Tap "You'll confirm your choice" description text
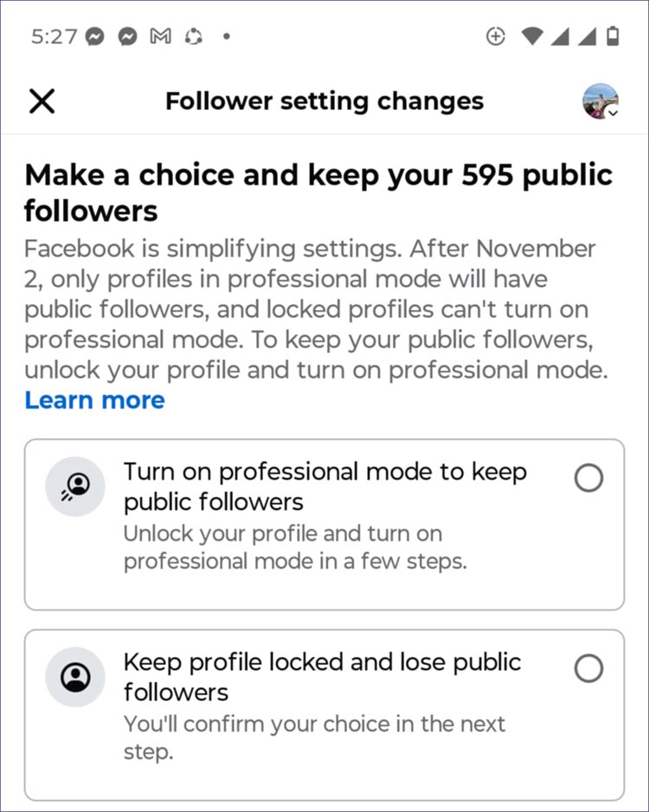 coord(314,724)
